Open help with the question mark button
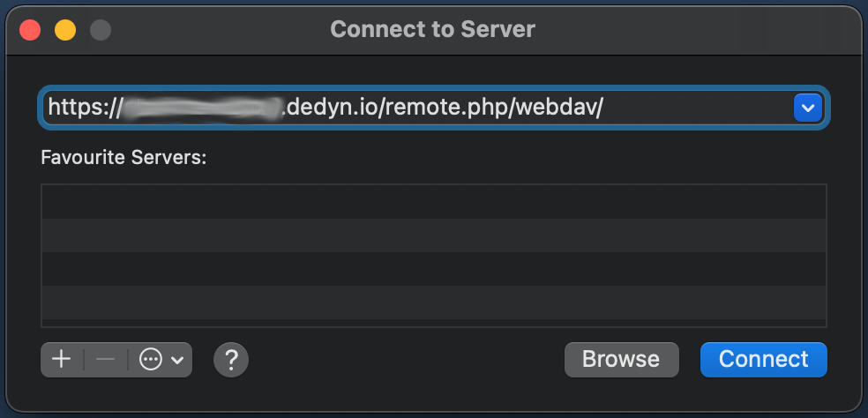This screenshot has height=418, width=868. coord(231,360)
